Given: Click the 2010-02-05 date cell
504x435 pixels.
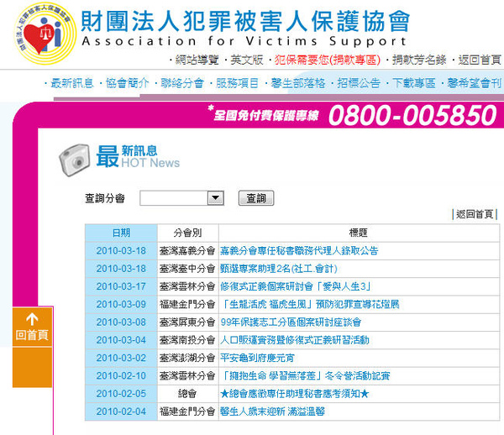Looking at the screenshot, I should (x=121, y=394).
